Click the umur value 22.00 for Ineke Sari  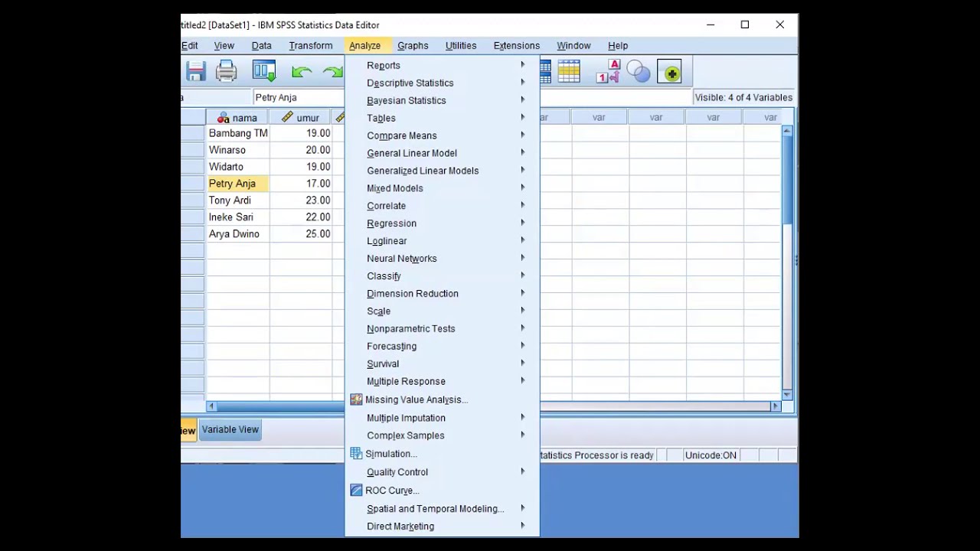301,217
